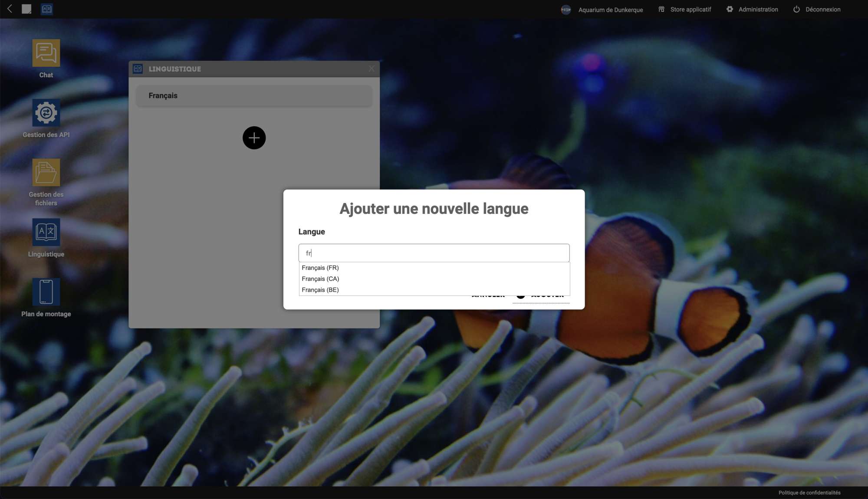Select the Français language row

(x=254, y=95)
